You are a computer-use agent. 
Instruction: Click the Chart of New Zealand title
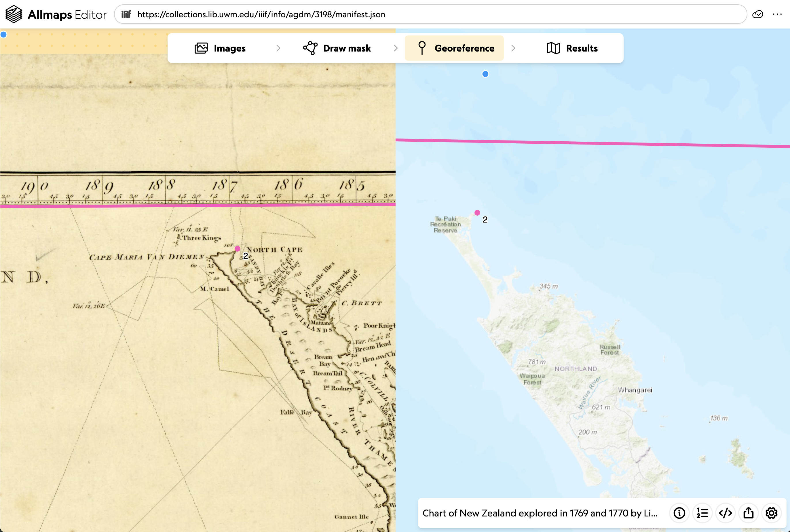(540, 513)
